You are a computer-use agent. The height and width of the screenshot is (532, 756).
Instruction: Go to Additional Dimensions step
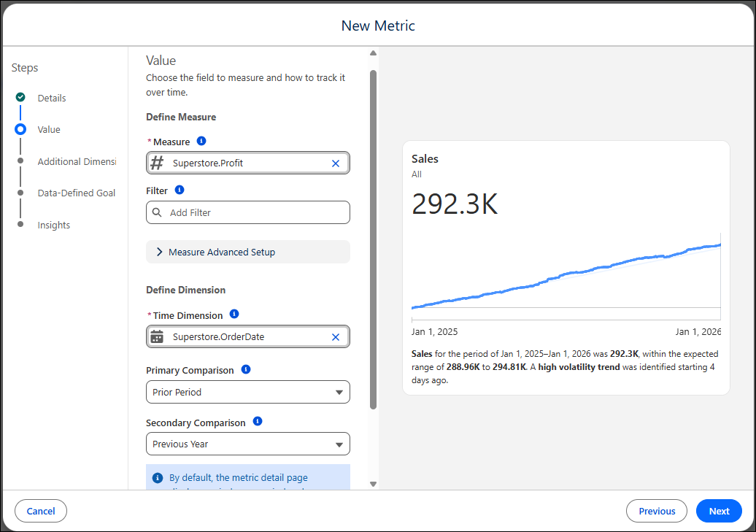tap(77, 161)
